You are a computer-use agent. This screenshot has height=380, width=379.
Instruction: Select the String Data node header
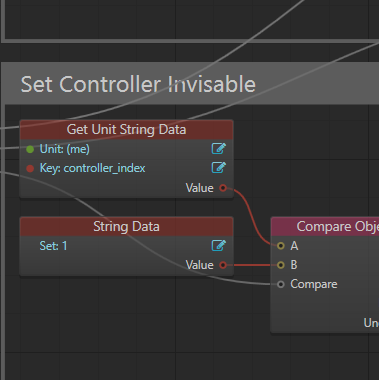click(x=126, y=227)
